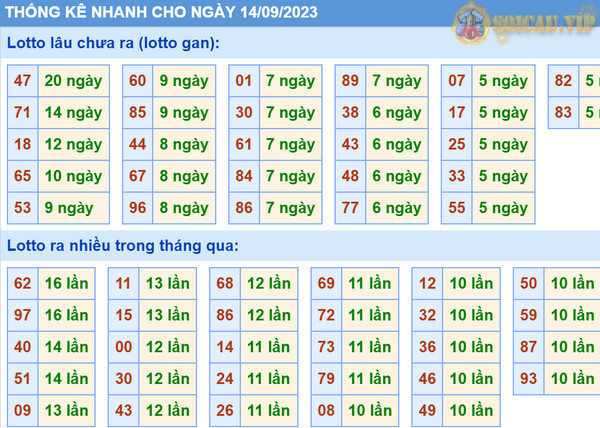The height and width of the screenshot is (428, 600).
Task: Select number 73 in frequent lotto table
Action: pos(326,347)
